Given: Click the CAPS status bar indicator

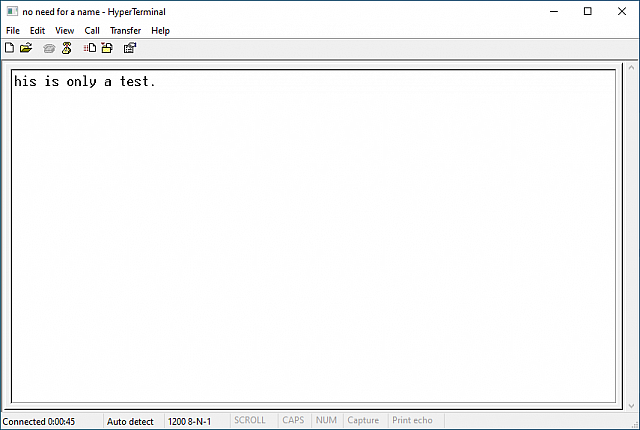Looking at the screenshot, I should pyautogui.click(x=293, y=420).
